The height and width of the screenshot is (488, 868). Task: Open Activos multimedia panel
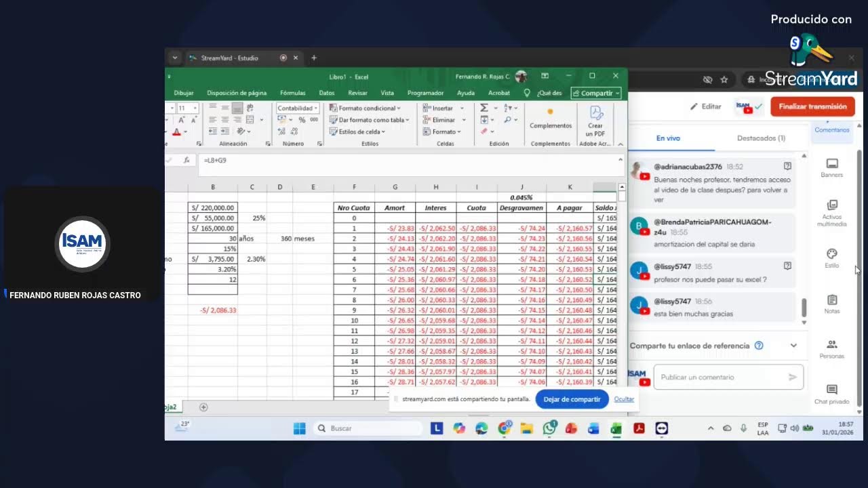pos(831,213)
